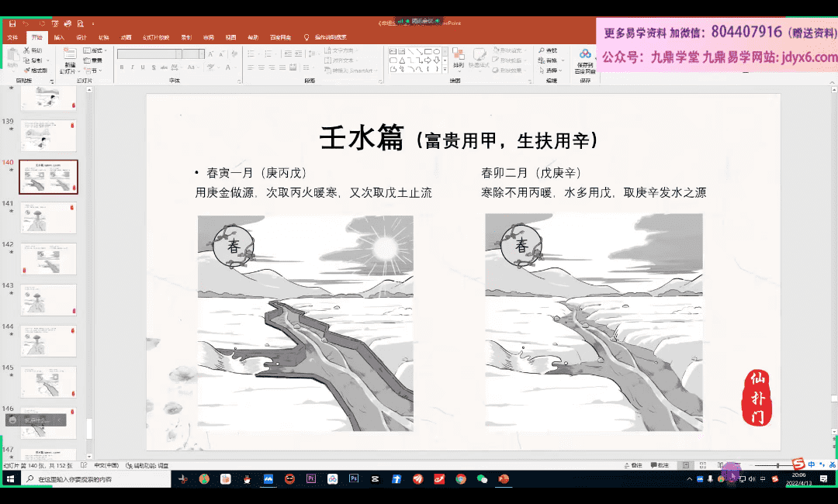The image size is (838, 504).
Task: Select the Format Painter (格式刷) tool
Action: click(x=36, y=70)
